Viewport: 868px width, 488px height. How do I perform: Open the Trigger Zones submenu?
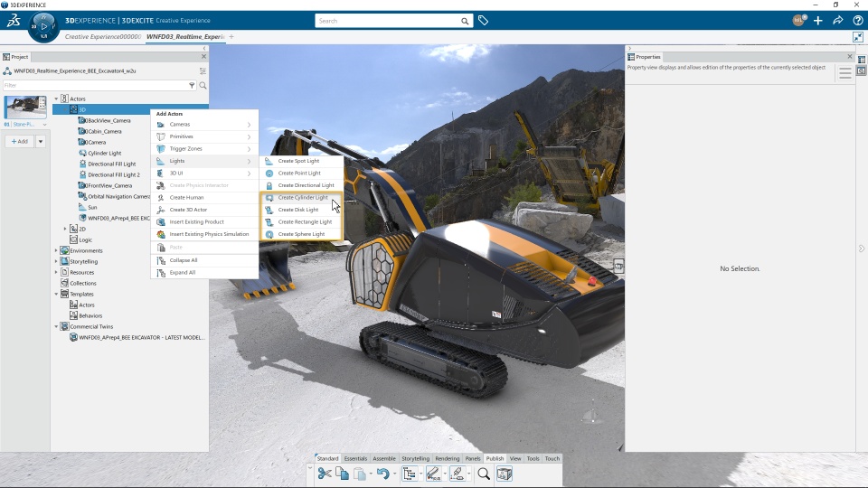[x=204, y=149]
